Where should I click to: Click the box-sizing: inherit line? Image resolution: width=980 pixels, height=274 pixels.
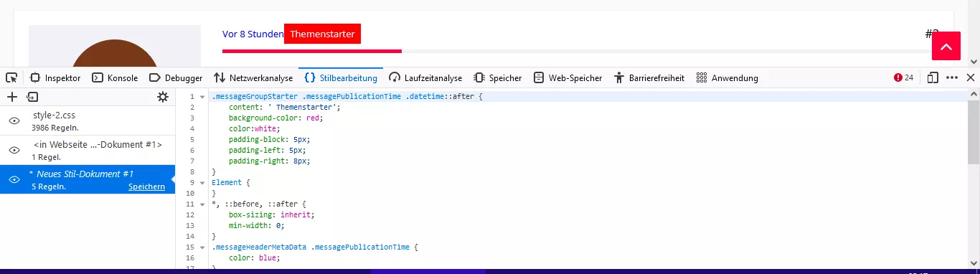pos(272,214)
